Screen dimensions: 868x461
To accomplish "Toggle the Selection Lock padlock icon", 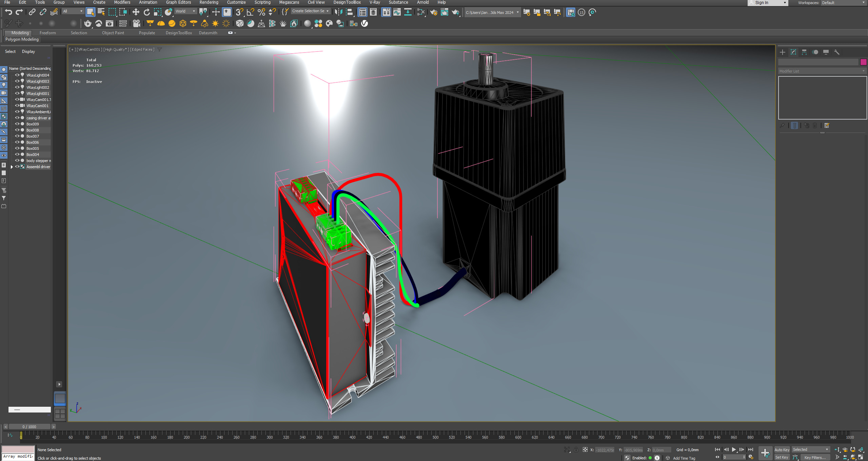I will click(576, 450).
